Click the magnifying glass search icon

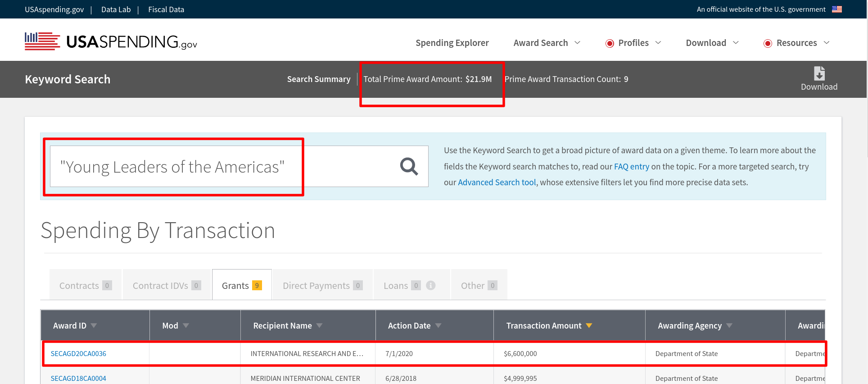(409, 166)
